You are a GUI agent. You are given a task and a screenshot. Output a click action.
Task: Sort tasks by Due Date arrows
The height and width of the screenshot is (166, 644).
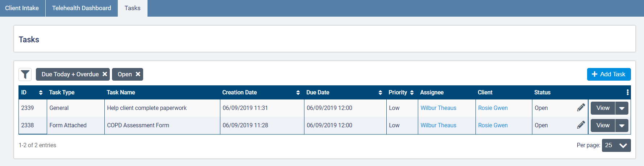click(x=380, y=93)
